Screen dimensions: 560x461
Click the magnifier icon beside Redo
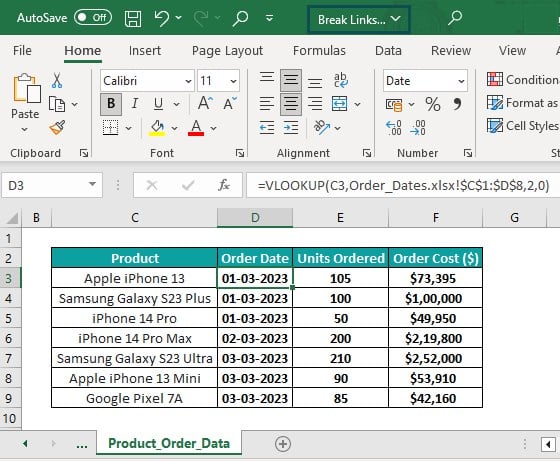click(x=240, y=18)
